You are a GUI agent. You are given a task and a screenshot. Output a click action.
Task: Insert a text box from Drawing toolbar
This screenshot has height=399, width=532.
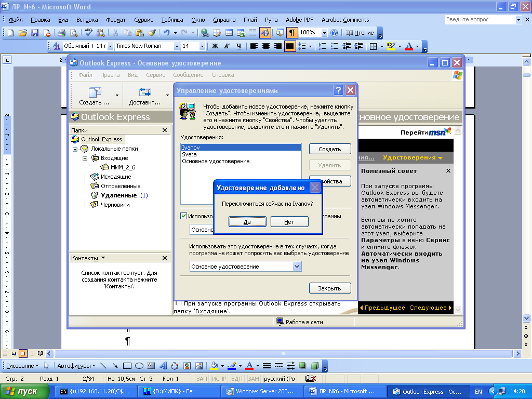coord(151,366)
